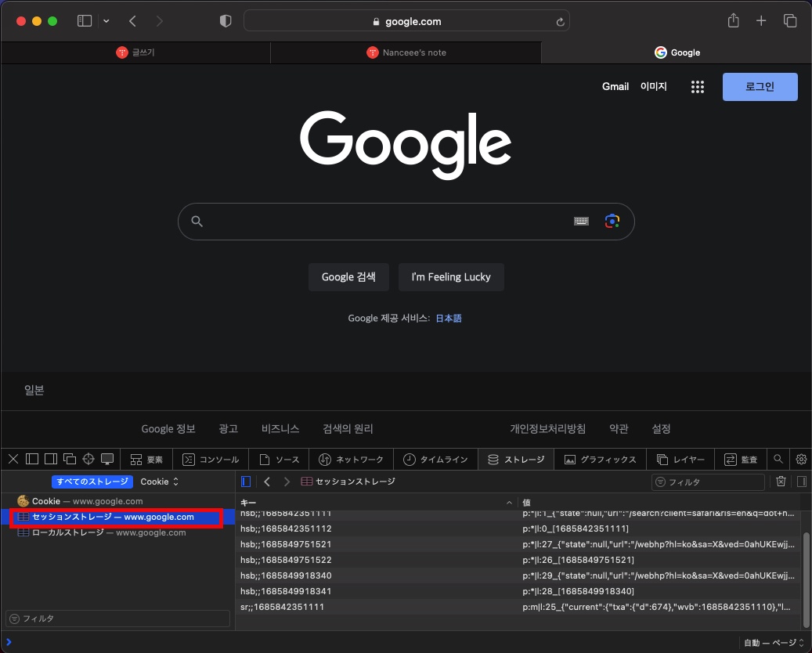
Task: Switch to the 글쓰기 tab
Action: pyautogui.click(x=135, y=52)
